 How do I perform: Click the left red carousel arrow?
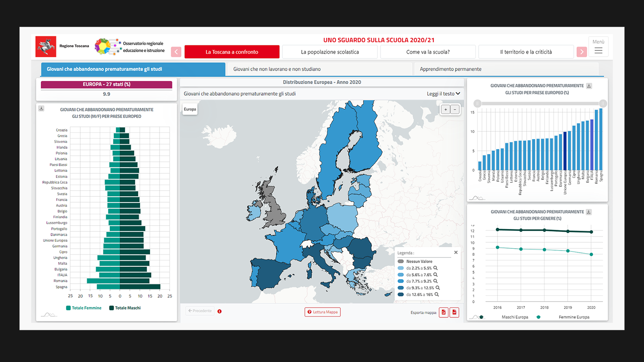point(176,52)
